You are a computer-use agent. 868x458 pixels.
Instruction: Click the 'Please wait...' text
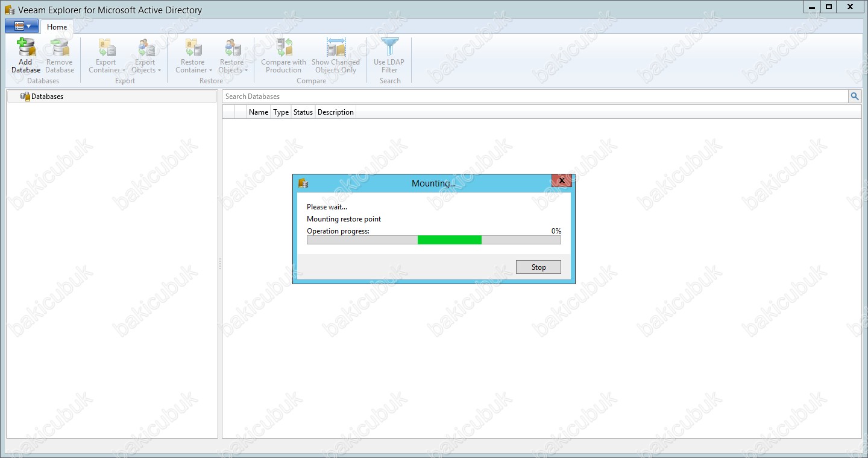click(327, 207)
